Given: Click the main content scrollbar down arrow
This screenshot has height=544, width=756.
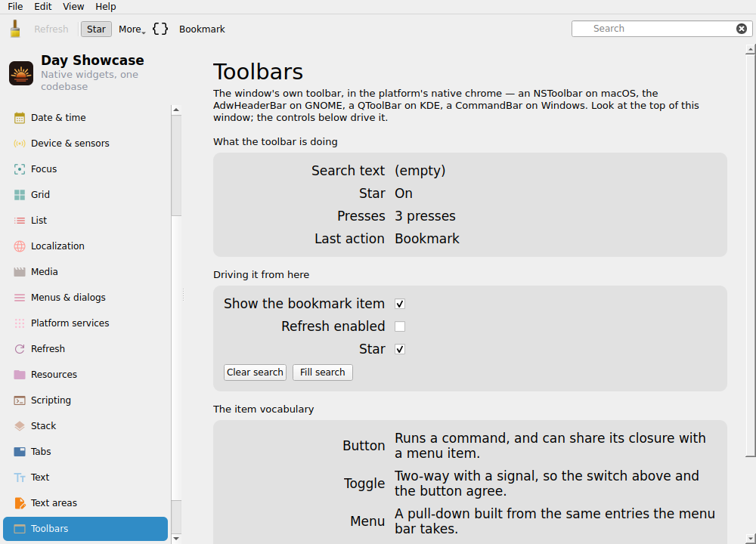Looking at the screenshot, I should pos(751,538).
